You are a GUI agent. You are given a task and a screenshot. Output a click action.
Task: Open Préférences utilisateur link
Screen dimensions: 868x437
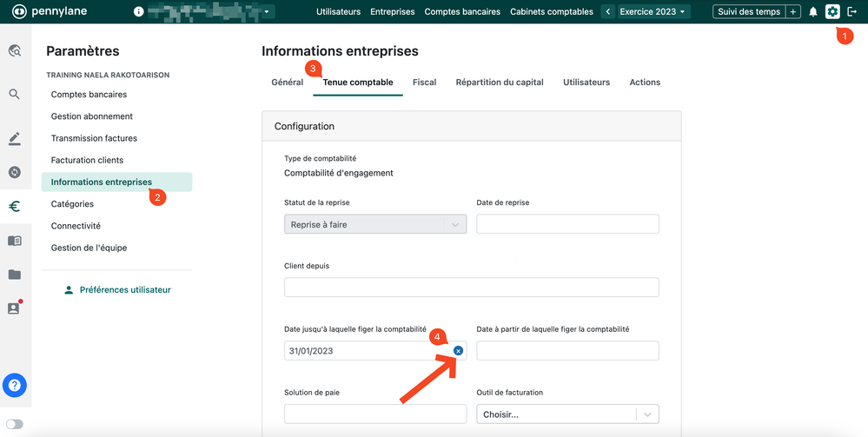[x=124, y=290]
